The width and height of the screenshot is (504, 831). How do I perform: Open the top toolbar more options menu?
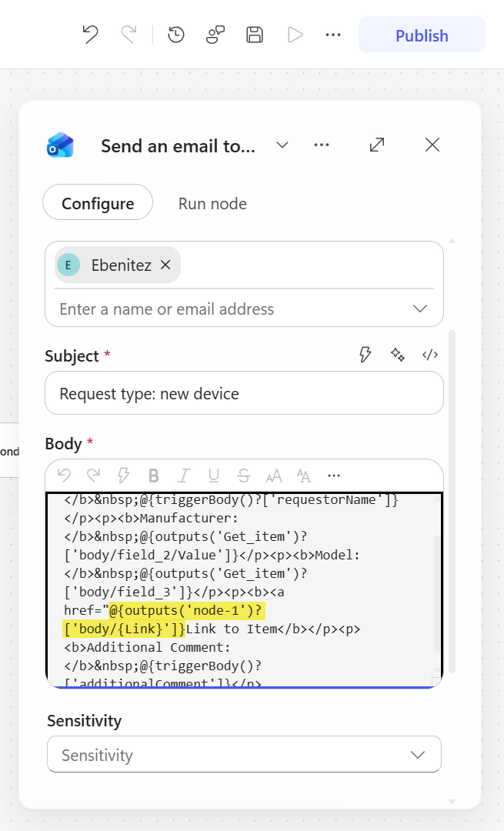(x=333, y=35)
